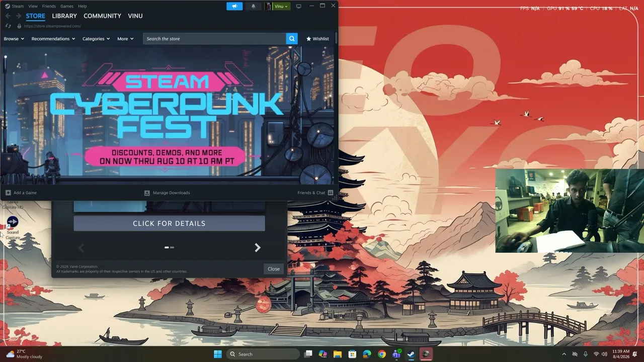Click the Steam forward navigation arrow
The height and width of the screenshot is (362, 644).
(x=19, y=16)
